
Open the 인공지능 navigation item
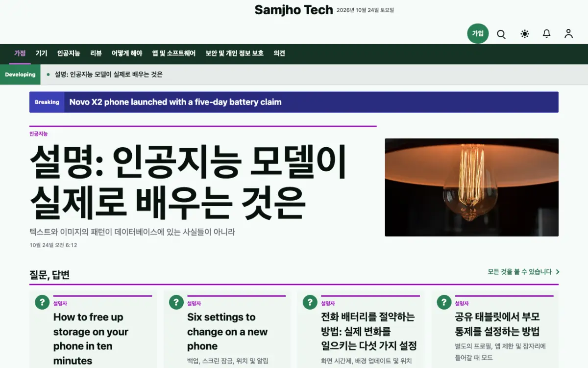69,53
